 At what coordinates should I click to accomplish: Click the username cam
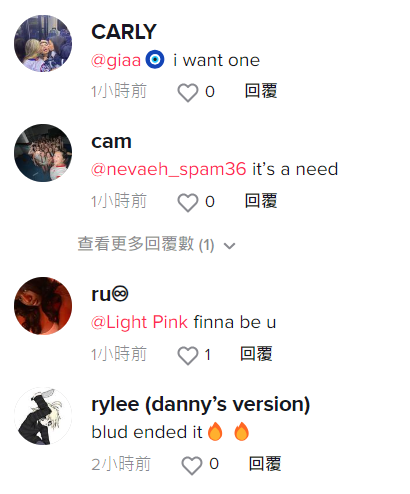111,142
